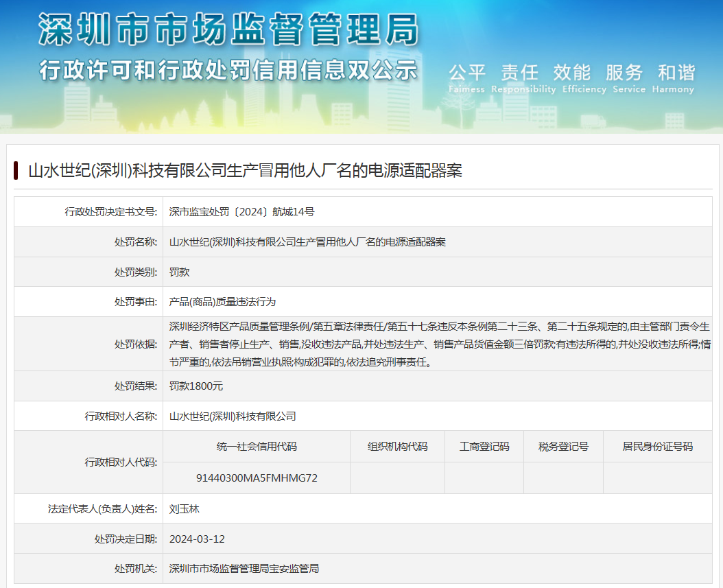Screen dimensions: 723x588
Task: Click the 行政相对人名称 label
Action: point(121,416)
